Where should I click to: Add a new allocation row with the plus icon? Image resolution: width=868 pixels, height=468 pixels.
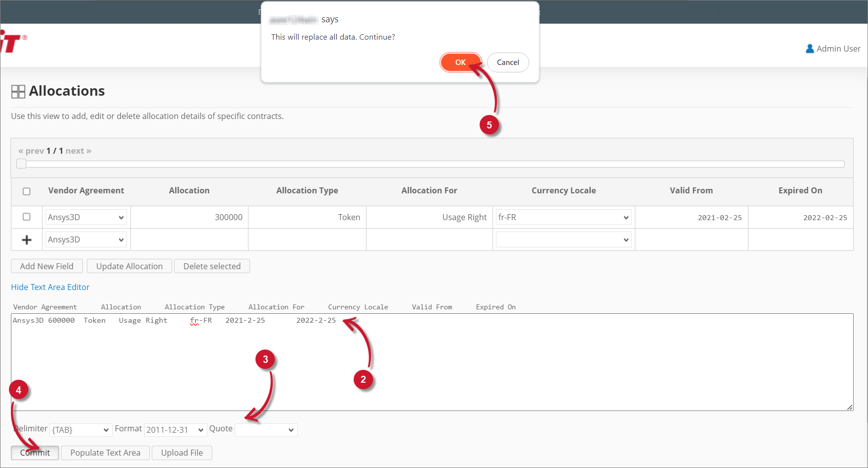[x=26, y=239]
